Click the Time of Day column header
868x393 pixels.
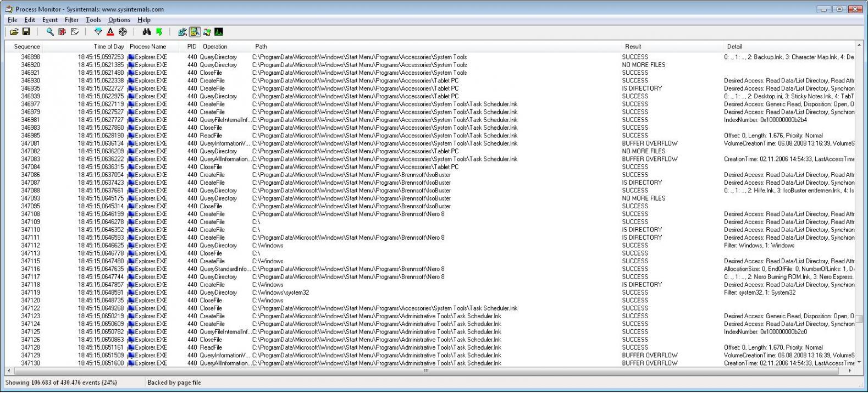click(x=85, y=47)
